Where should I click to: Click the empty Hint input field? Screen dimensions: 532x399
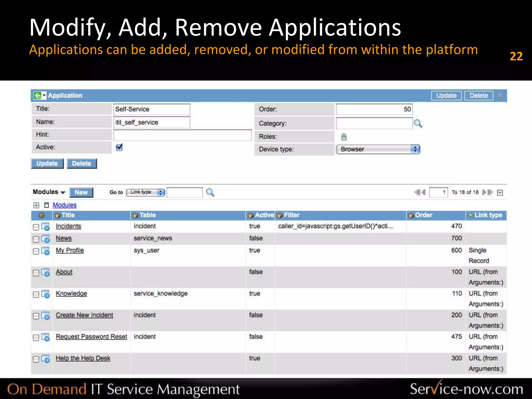click(183, 135)
